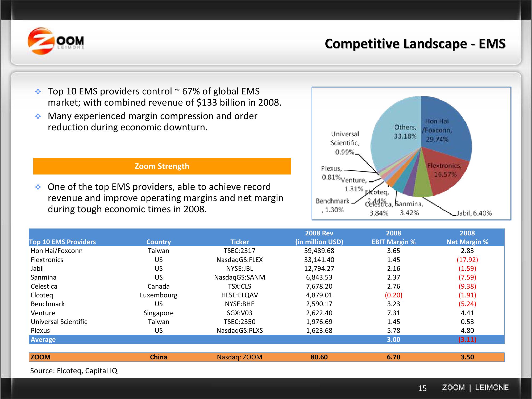
Task: Click EBIT margin value '(0.20)'
Action: (x=394, y=295)
